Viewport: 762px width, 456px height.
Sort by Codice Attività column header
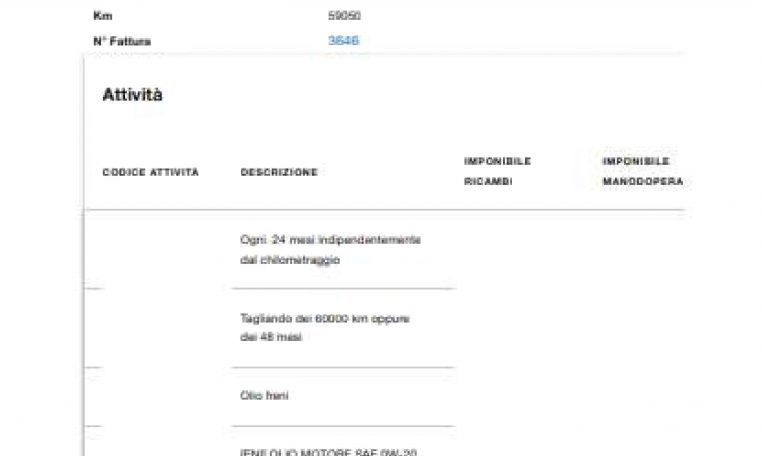tap(150, 172)
